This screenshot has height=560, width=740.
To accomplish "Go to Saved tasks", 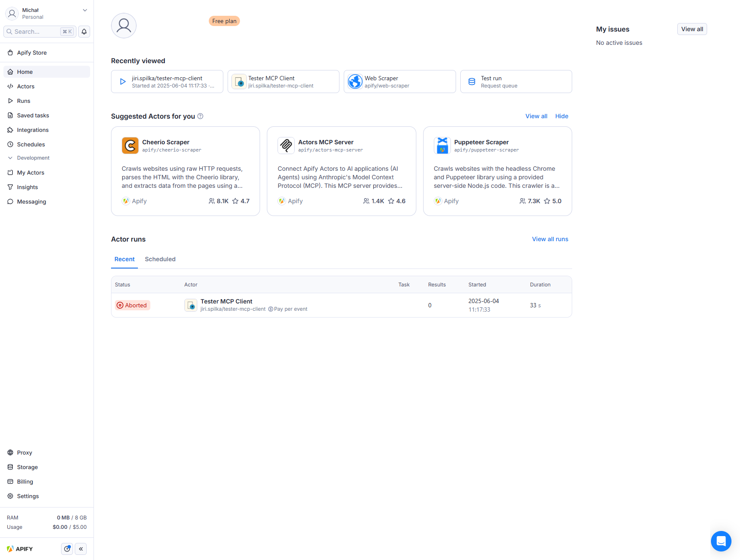I will (x=33, y=115).
